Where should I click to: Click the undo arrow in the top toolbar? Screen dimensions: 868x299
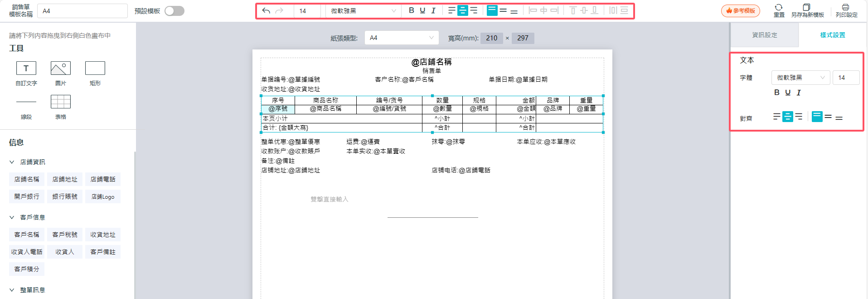tap(266, 11)
